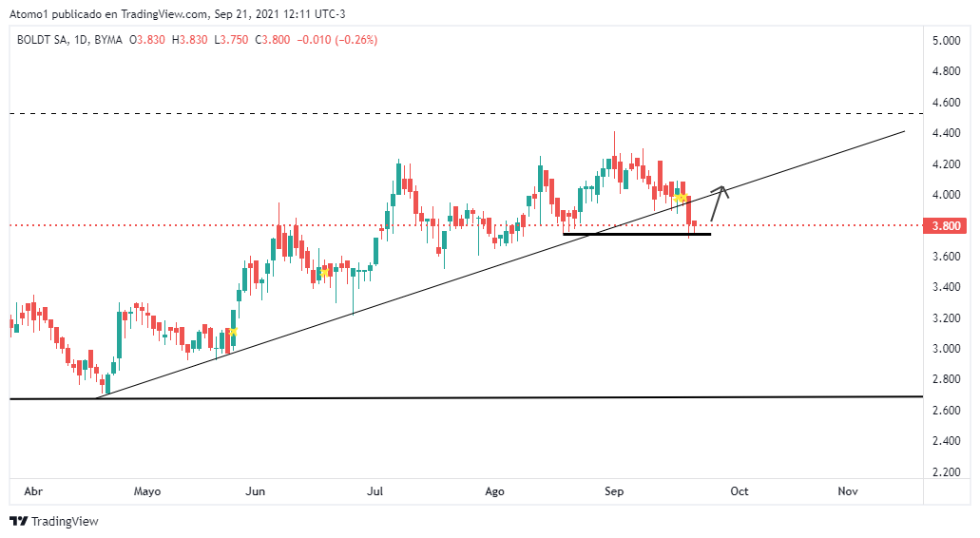The image size is (980, 538).
Task: Select the long horizontal support line near 2.700
Action: click(x=475, y=398)
